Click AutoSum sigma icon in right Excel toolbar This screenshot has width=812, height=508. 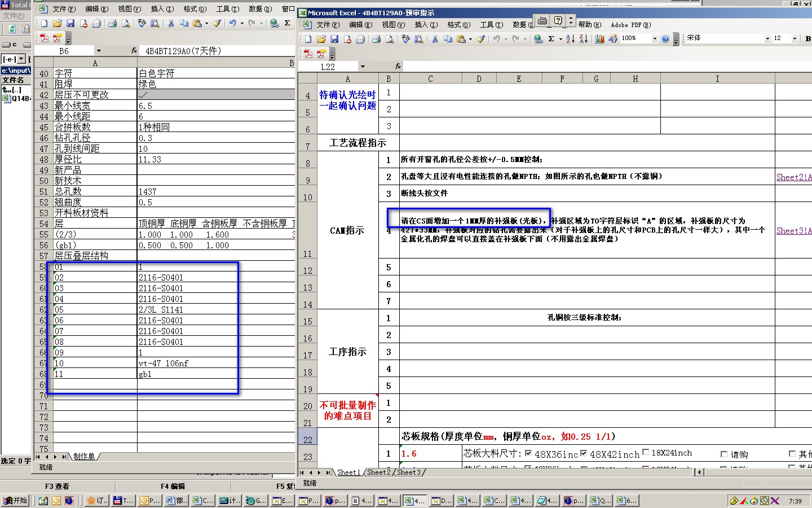tap(551, 39)
